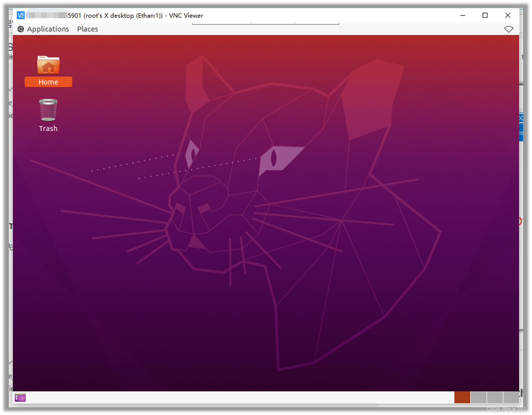Select the Home folder desktop icon

coord(48,71)
